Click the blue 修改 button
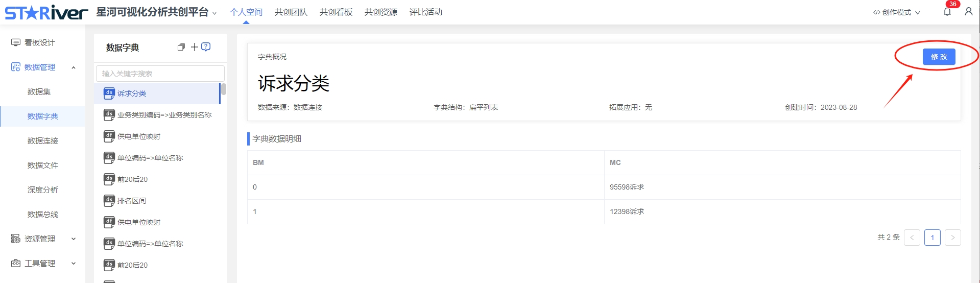Viewport: 980px width, 283px height. click(x=939, y=57)
